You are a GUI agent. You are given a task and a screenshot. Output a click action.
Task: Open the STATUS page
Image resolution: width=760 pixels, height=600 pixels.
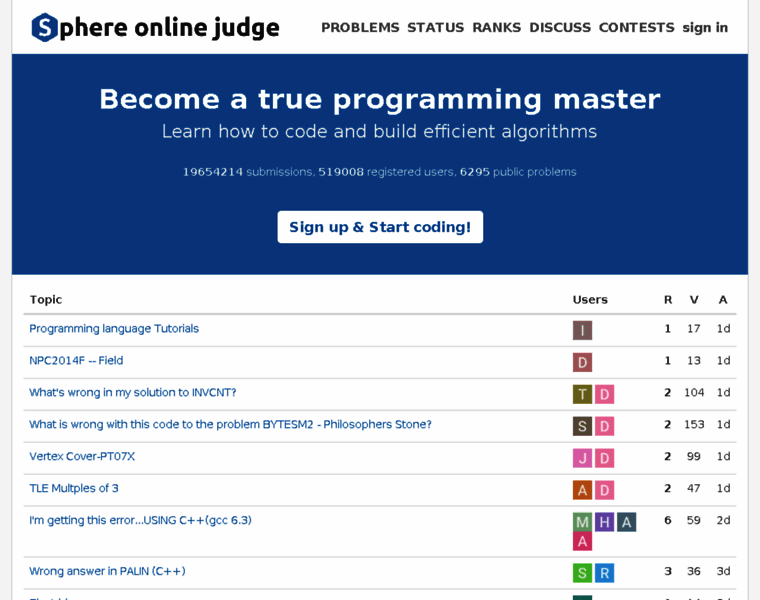pos(435,28)
